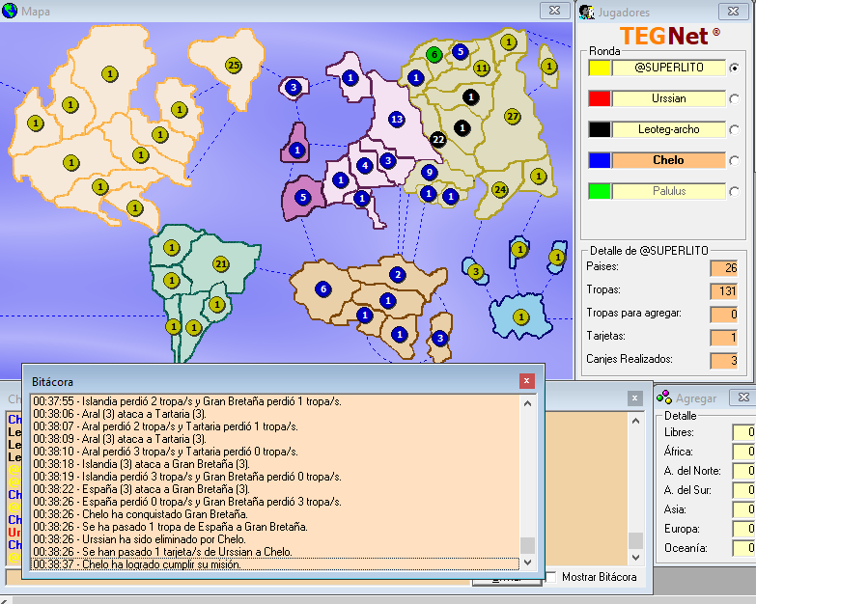Click the Agregar window title icon
868x604 pixels.
pyautogui.click(x=665, y=397)
